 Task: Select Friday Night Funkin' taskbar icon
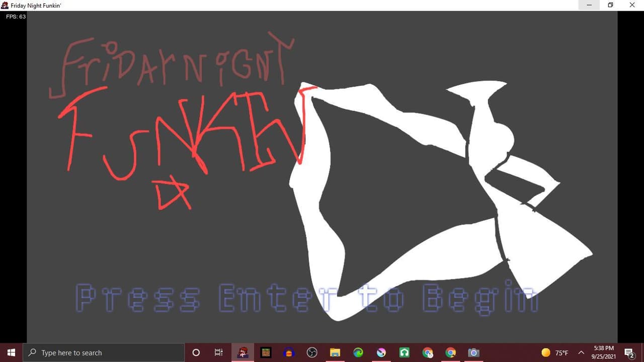243,352
